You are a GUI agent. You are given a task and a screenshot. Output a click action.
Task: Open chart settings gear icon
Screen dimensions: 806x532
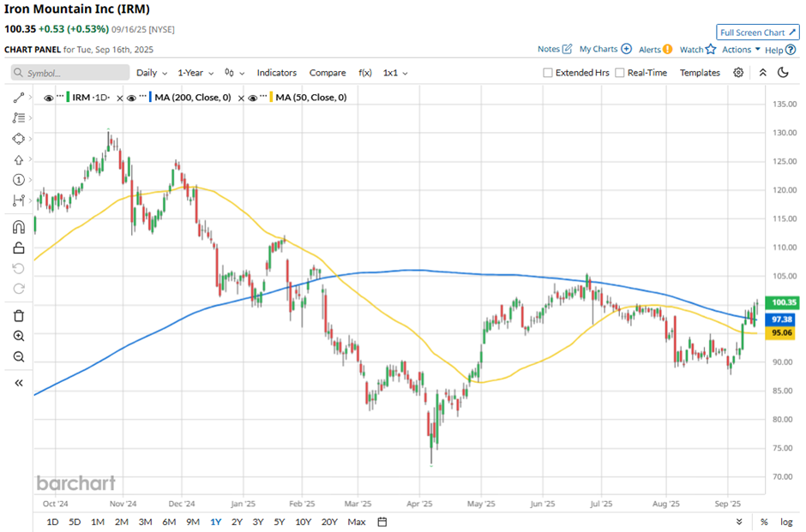[738, 73]
